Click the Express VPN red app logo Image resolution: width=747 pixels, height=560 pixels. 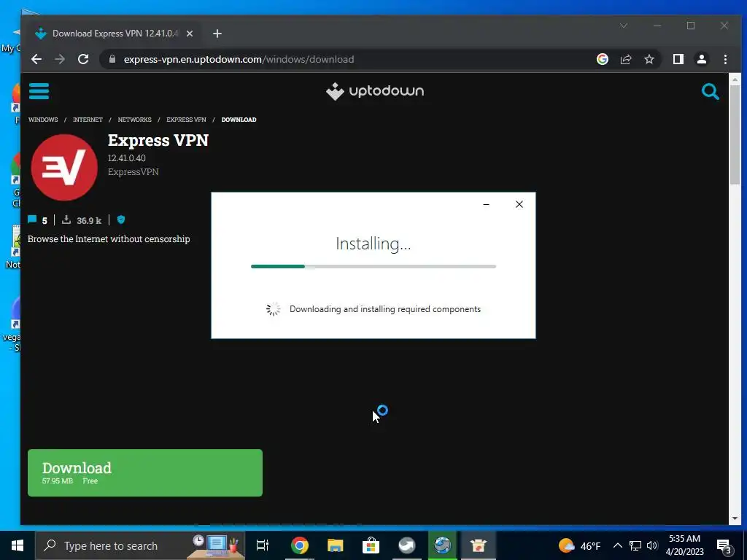pyautogui.click(x=64, y=168)
